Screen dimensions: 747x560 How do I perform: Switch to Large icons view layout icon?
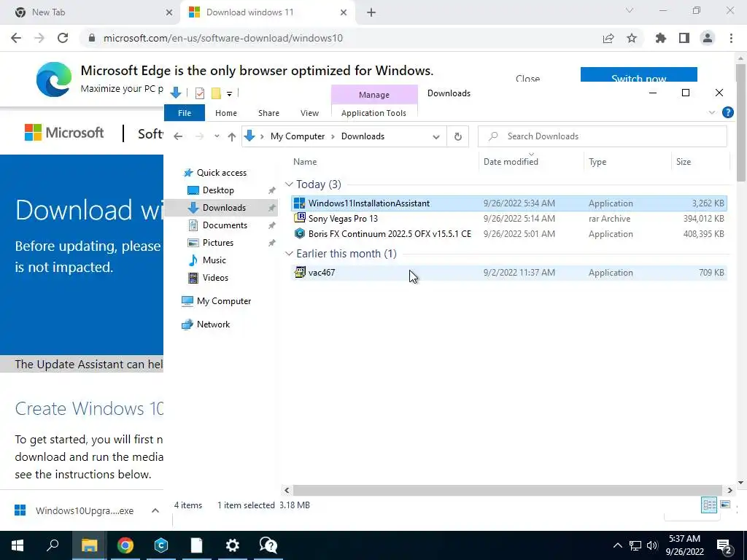tap(725, 505)
